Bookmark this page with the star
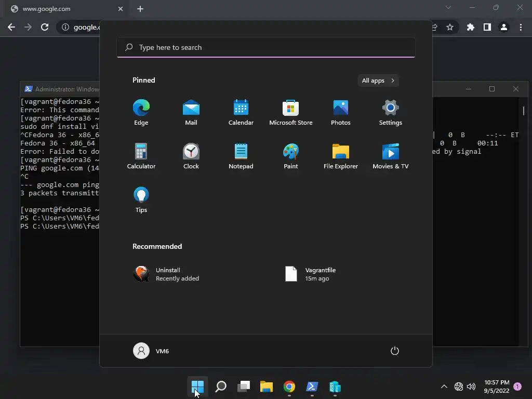 coord(450,27)
